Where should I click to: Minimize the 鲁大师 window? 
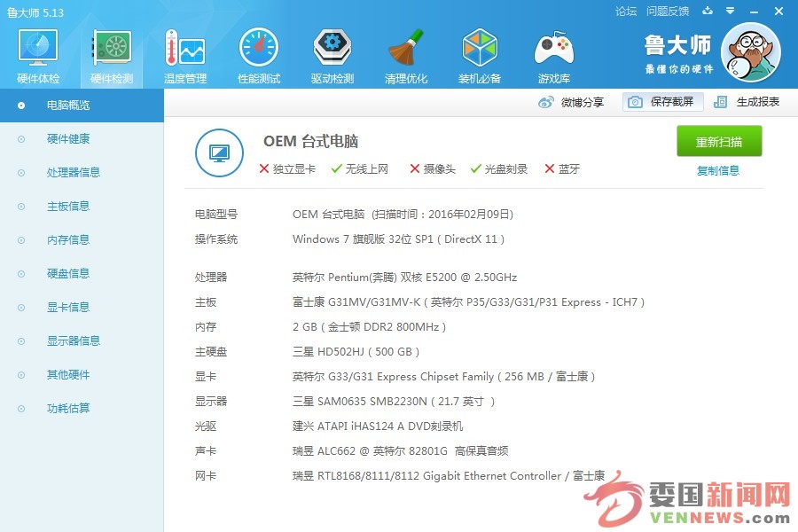point(755,12)
